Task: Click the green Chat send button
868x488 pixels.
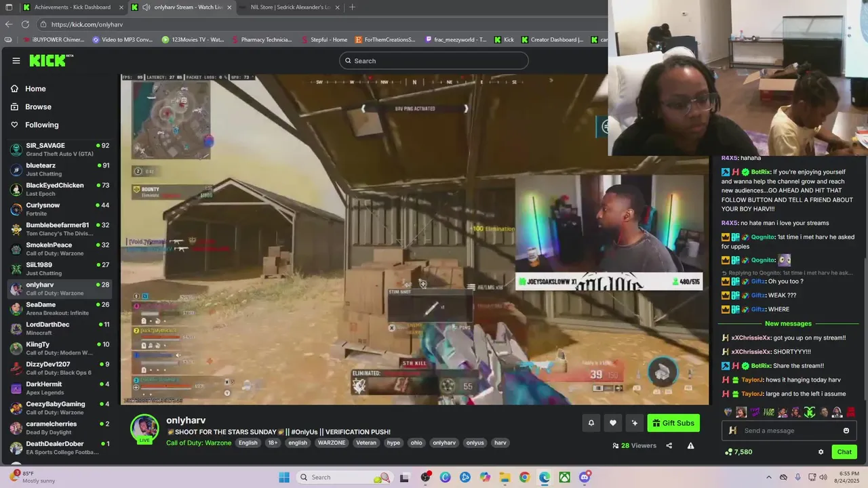Action: coord(844,452)
